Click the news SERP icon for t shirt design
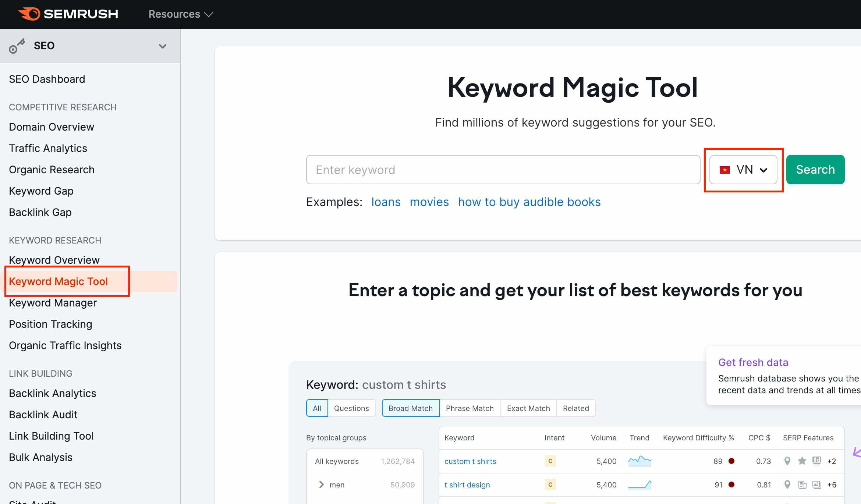Screen dimensions: 861x504 coord(802,485)
